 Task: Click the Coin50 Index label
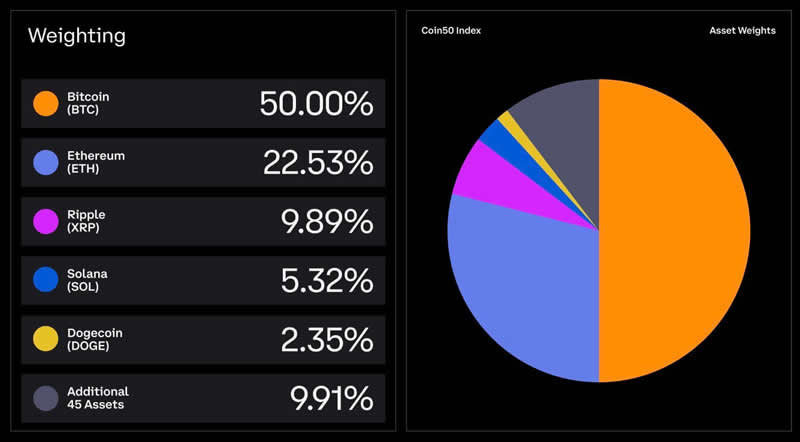(452, 31)
